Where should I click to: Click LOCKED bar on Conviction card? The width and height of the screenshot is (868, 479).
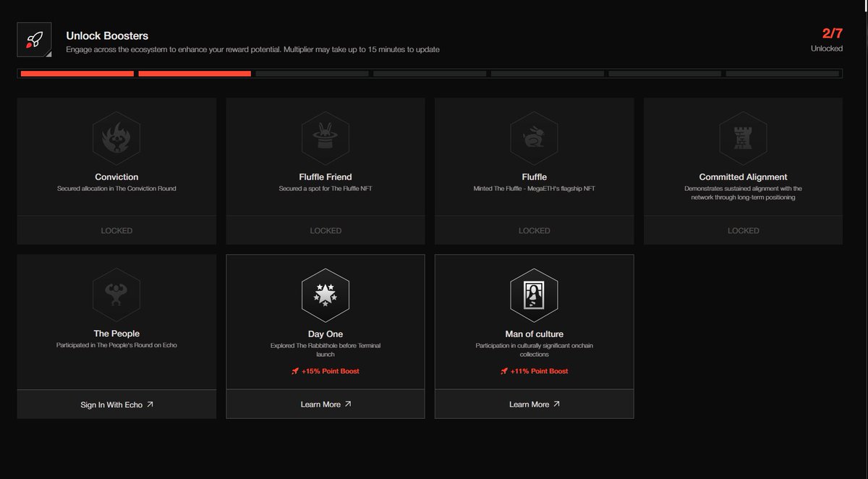(x=116, y=230)
